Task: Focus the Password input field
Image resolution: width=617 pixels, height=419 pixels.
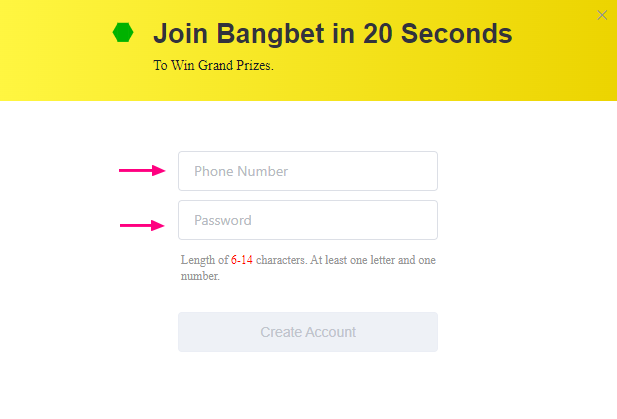Action: tap(307, 220)
